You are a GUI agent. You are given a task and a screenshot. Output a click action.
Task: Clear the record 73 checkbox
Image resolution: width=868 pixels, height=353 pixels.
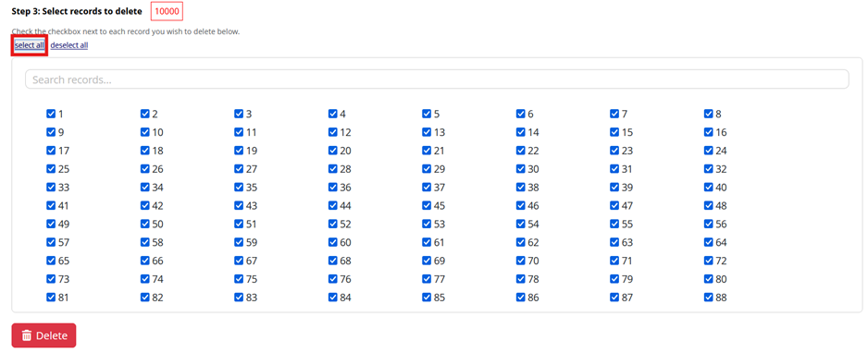tap(51, 279)
